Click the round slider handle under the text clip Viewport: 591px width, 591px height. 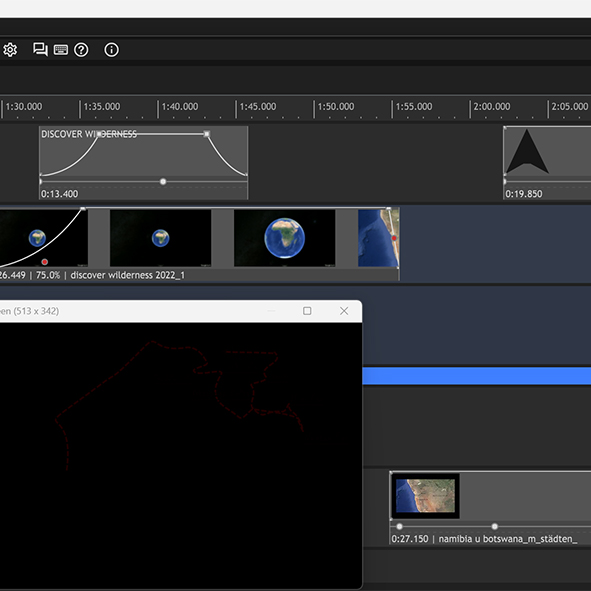point(163,182)
